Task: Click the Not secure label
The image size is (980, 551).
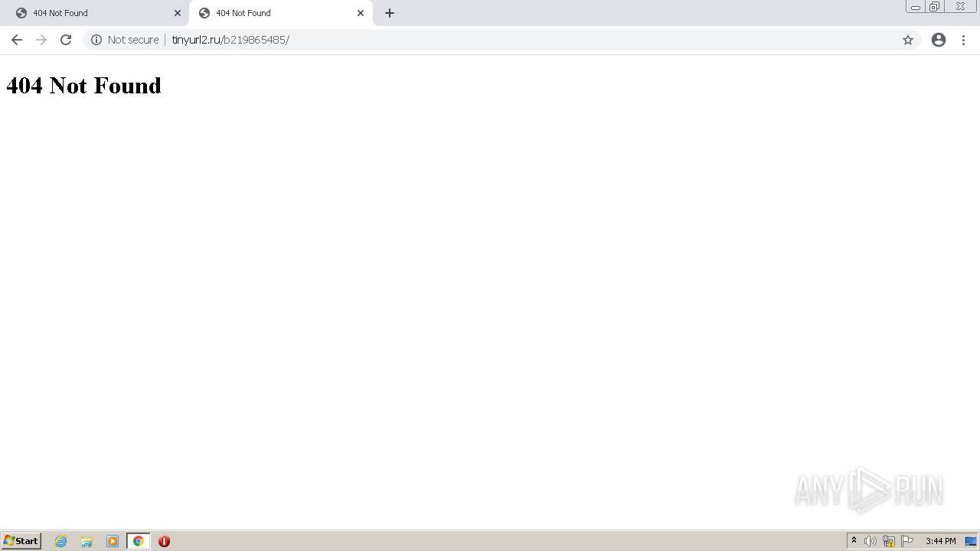Action: [x=133, y=40]
